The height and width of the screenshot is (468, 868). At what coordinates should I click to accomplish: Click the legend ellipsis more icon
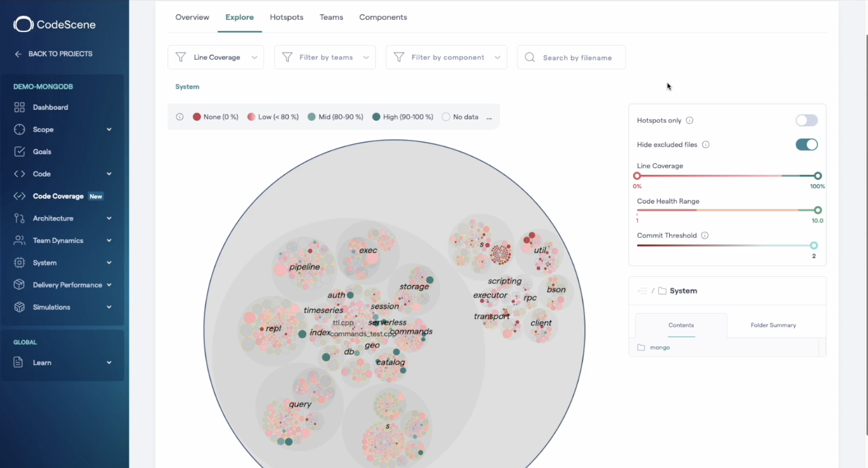489,117
